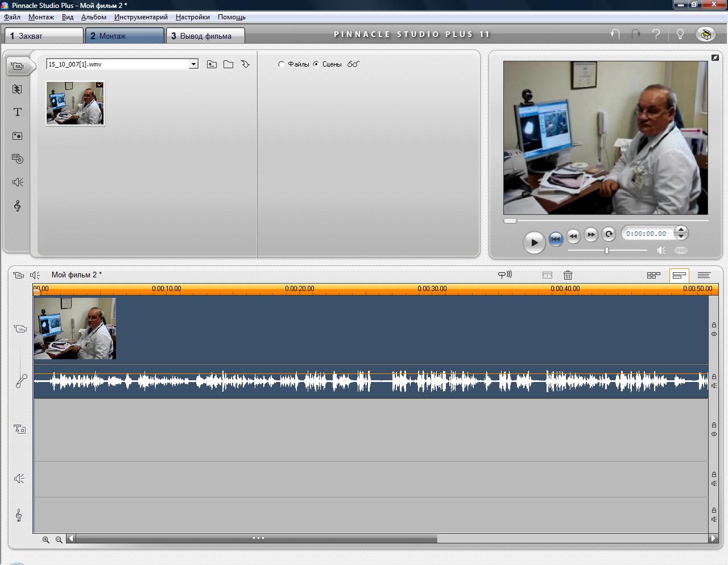The width and height of the screenshot is (728, 565).
Task: Split the clip with the razor
Action: (x=547, y=275)
